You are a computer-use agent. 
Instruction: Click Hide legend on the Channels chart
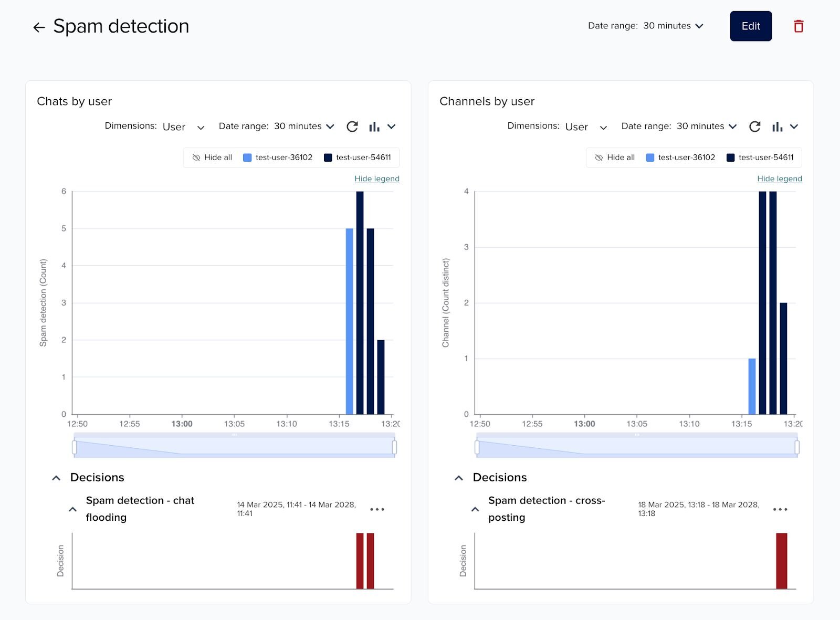tap(780, 178)
